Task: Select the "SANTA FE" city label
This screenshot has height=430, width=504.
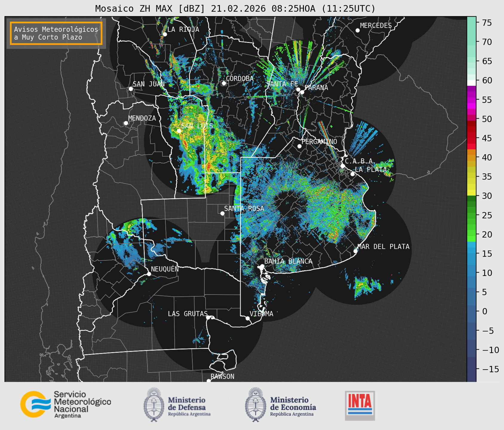Action: click(x=282, y=84)
